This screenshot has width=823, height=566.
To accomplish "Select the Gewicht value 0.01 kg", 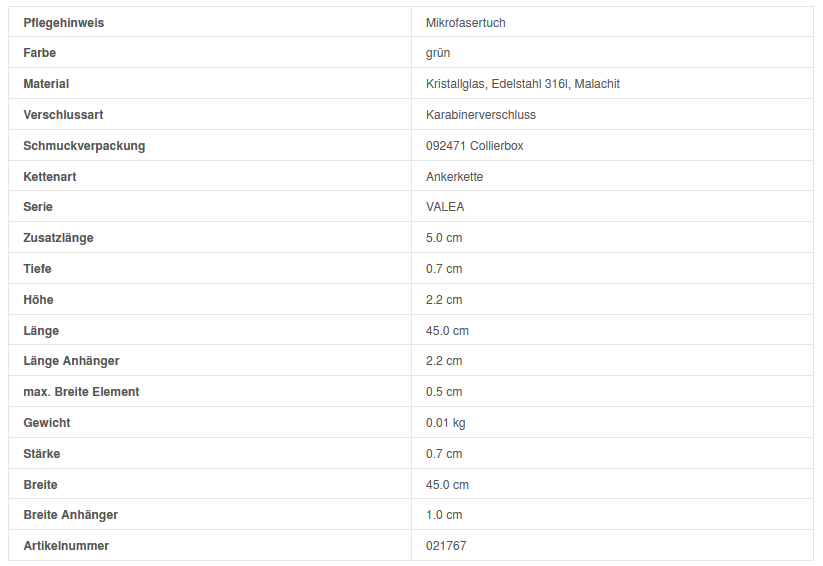I will [x=445, y=423].
